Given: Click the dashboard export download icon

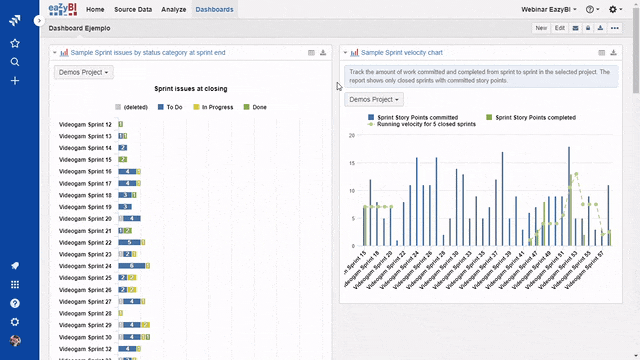Looking at the screenshot, I should pos(600,28).
